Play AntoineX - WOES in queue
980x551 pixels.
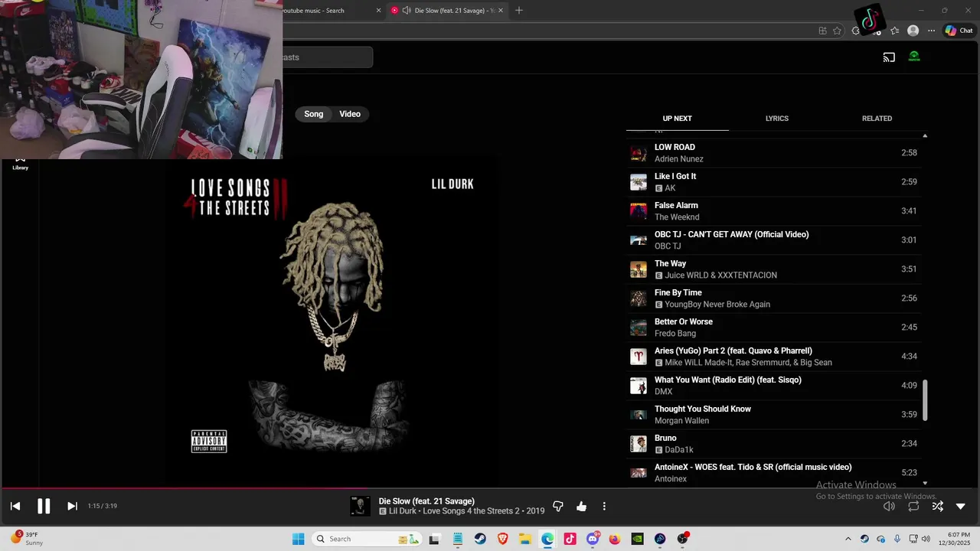coord(773,473)
